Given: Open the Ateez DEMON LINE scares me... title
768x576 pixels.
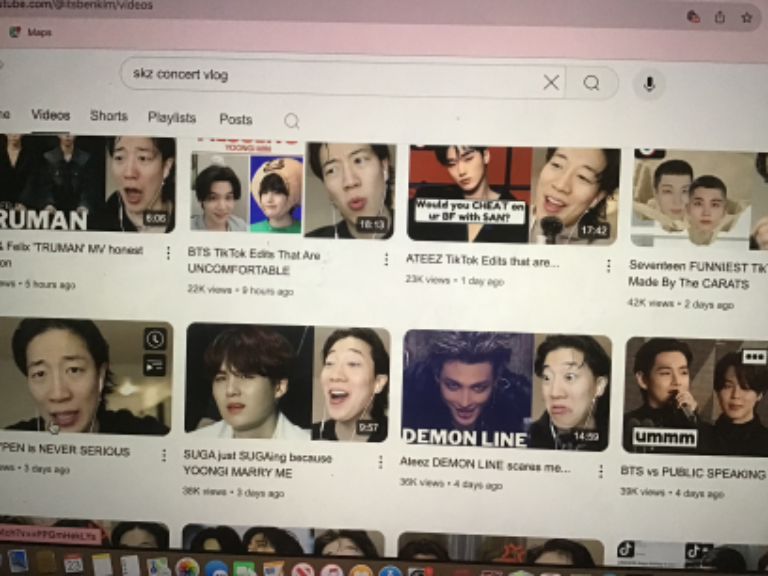Looking at the screenshot, I should coord(485,465).
